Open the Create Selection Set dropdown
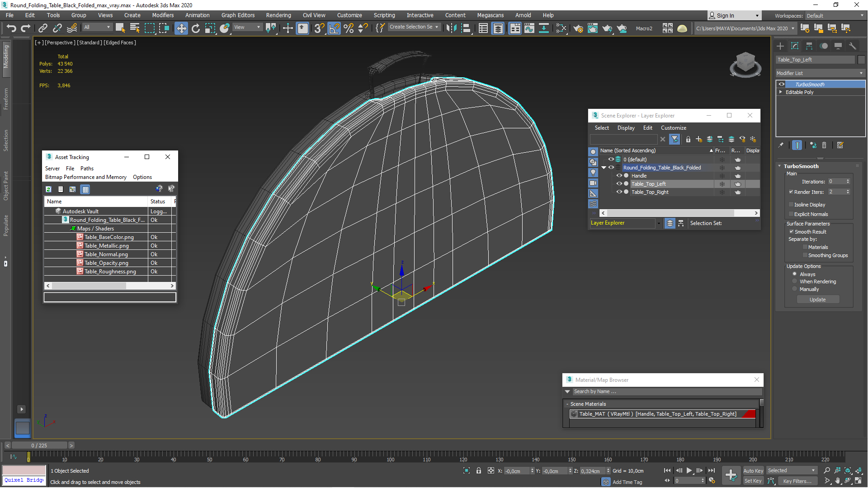This screenshot has height=488, width=868. click(x=414, y=27)
